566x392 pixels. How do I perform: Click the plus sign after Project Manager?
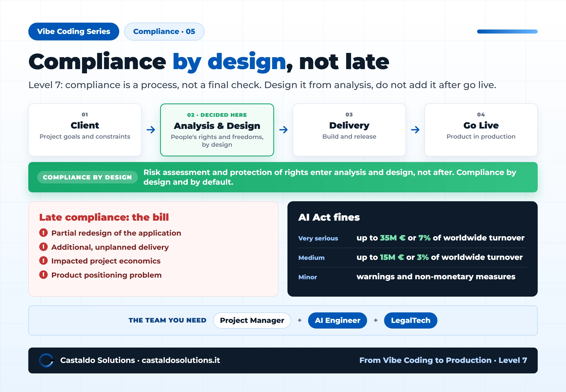(299, 320)
